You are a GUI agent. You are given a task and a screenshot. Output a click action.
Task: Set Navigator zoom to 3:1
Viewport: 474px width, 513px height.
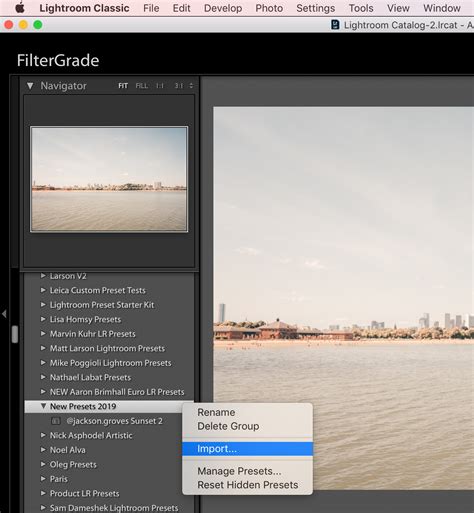click(x=179, y=86)
